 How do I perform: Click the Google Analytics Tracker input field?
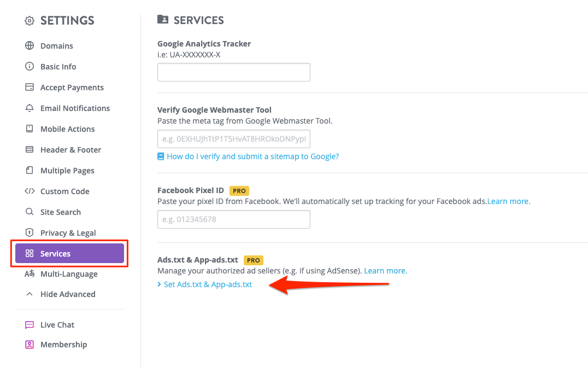point(233,72)
